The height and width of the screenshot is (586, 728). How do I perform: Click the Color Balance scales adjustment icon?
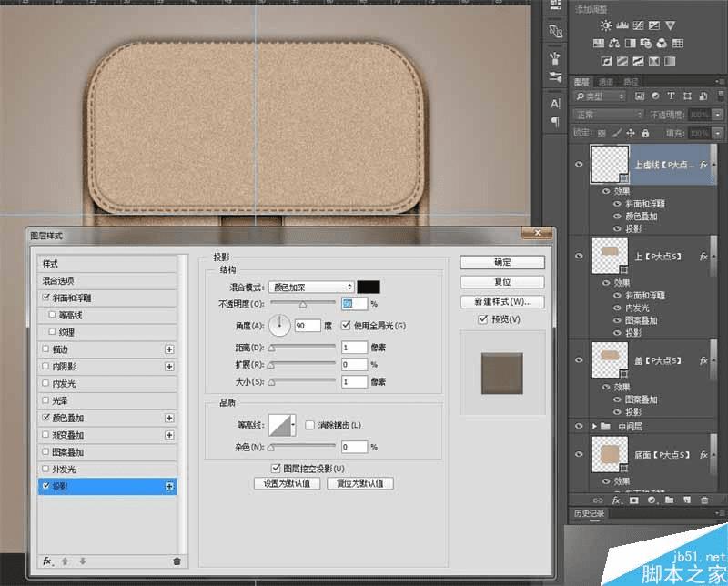tap(615, 43)
